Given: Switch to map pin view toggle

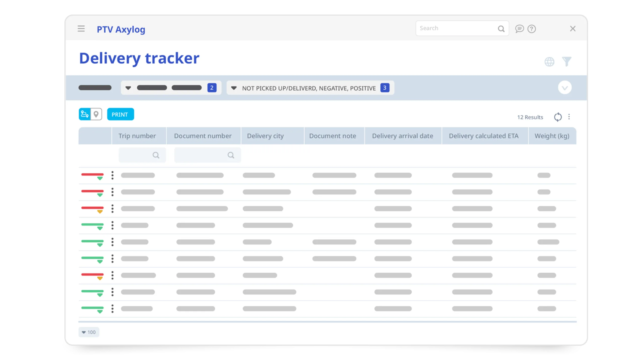Looking at the screenshot, I should [x=96, y=114].
